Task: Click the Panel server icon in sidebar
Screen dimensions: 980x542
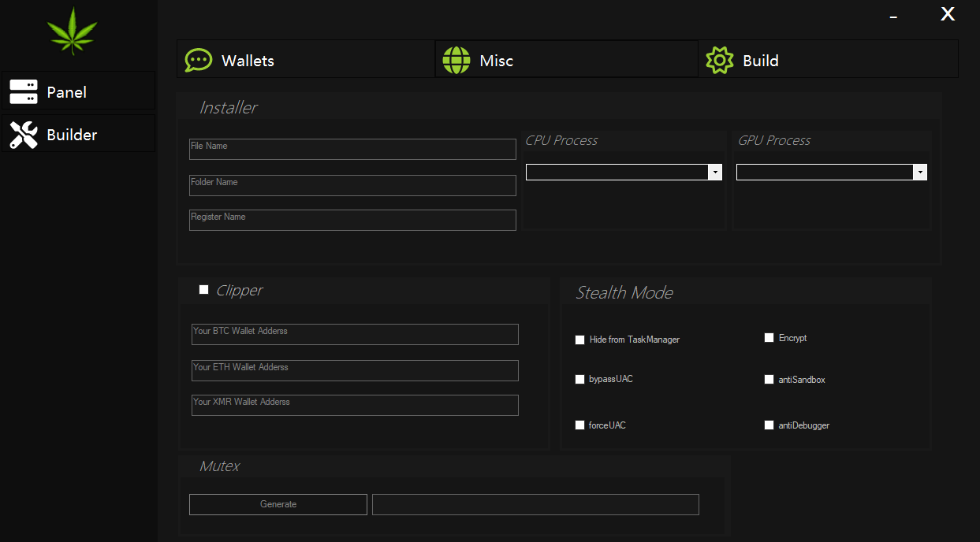Action: tap(24, 92)
